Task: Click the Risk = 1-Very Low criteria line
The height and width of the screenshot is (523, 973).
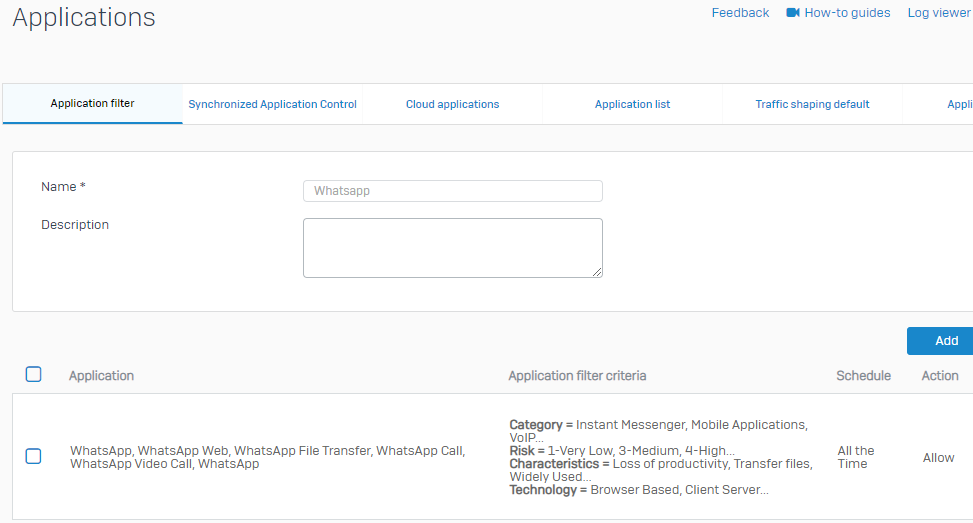Action: tap(622, 451)
